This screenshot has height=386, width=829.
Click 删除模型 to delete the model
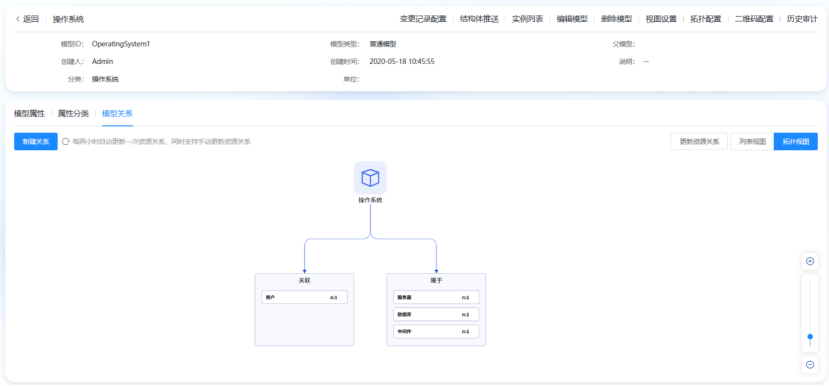tap(616, 19)
